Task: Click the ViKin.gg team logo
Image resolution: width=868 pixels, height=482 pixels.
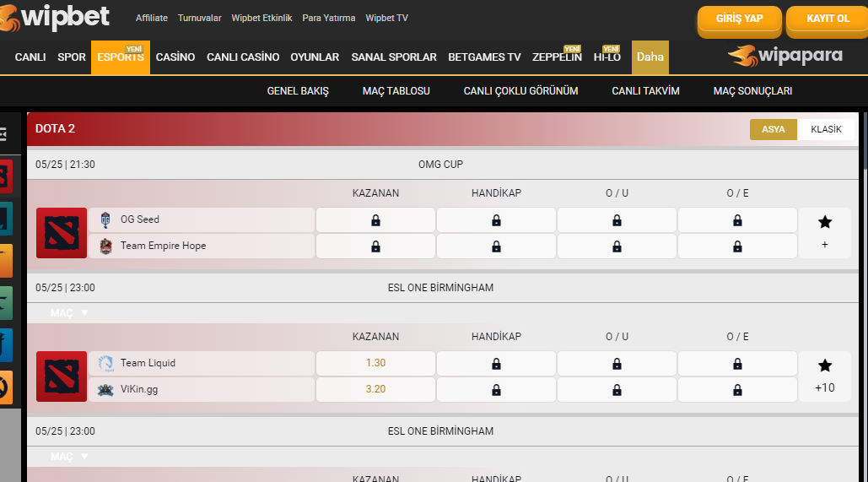Action: 105,389
